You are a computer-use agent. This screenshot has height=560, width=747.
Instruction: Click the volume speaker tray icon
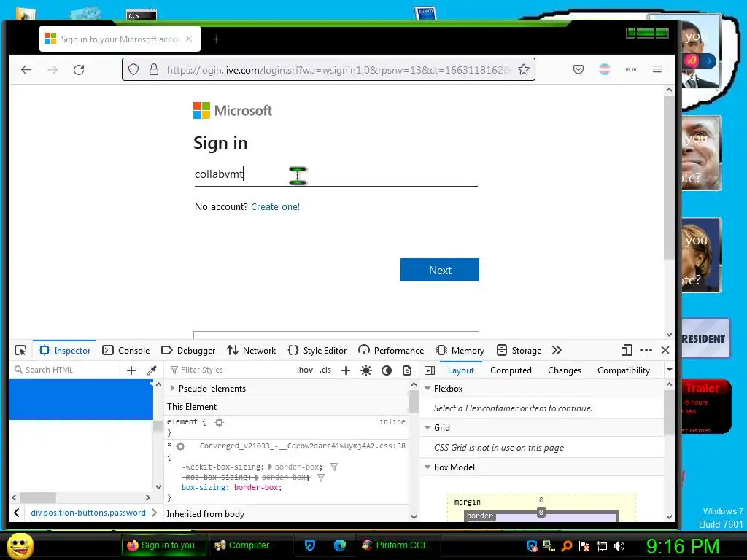(619, 546)
